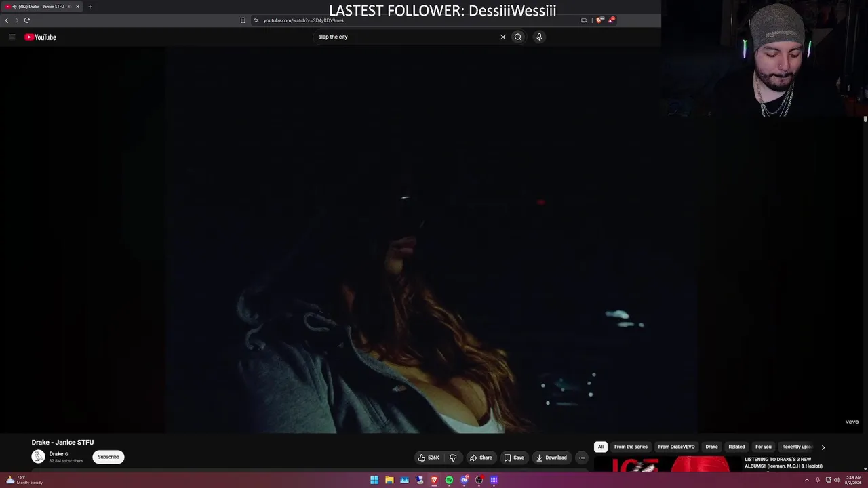This screenshot has width=868, height=488.
Task: Open the weather widget on taskbar
Action: (x=24, y=480)
